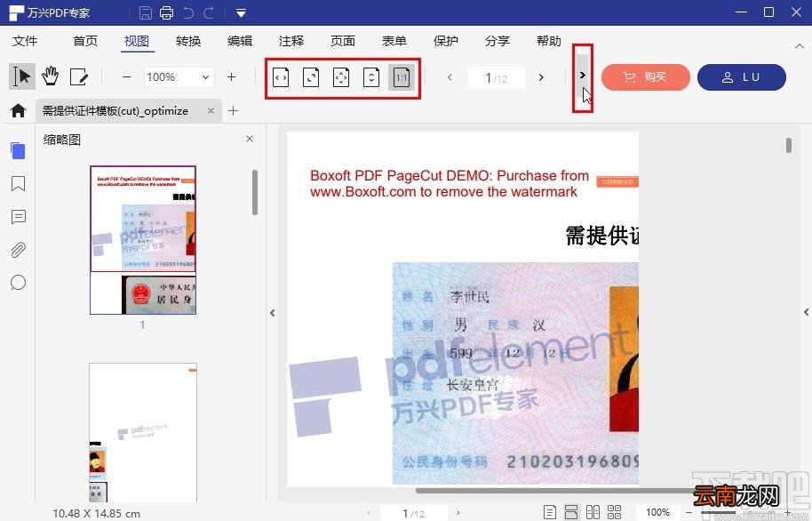Save document using title bar icon
This screenshot has width=812, height=521.
pos(146,12)
